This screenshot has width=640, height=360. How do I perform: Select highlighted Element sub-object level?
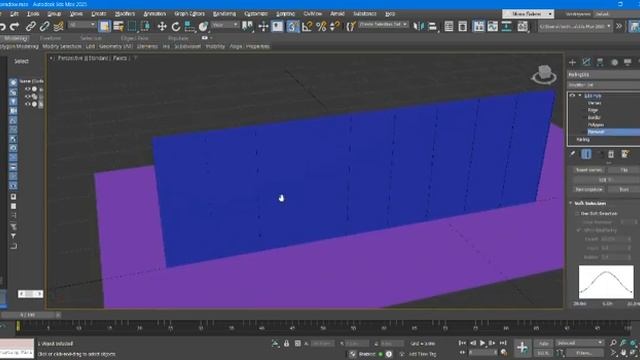click(613, 132)
